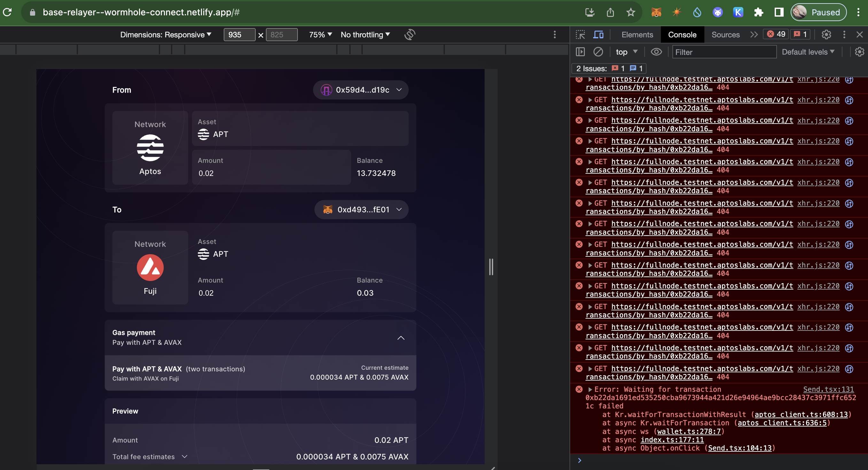The height and width of the screenshot is (470, 868).
Task: Collapse the Gas payment section chevron
Action: click(401, 338)
